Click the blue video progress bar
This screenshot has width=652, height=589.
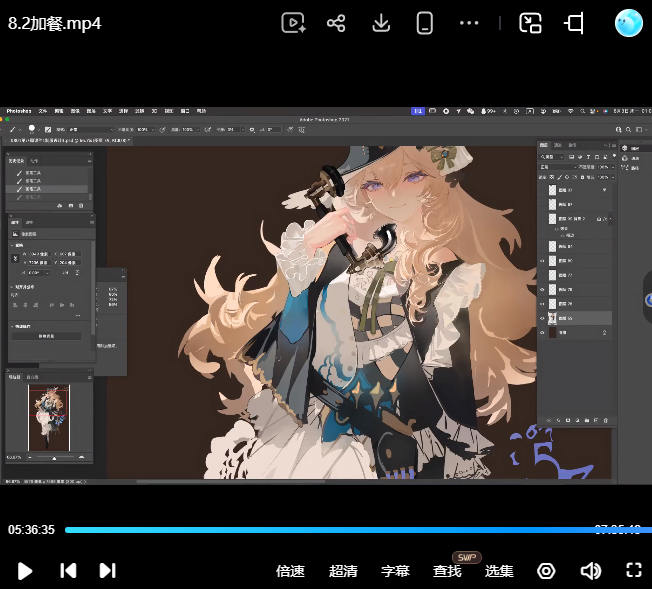358,530
